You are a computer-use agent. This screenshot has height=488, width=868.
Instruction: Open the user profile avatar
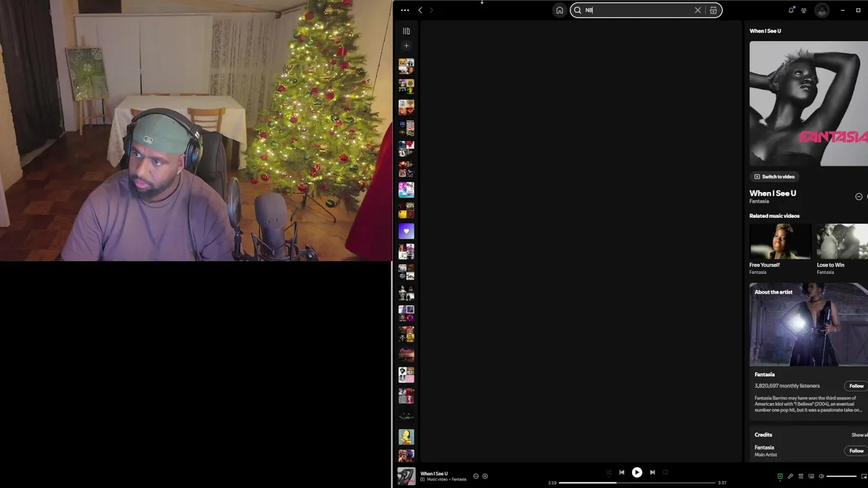coord(822,10)
